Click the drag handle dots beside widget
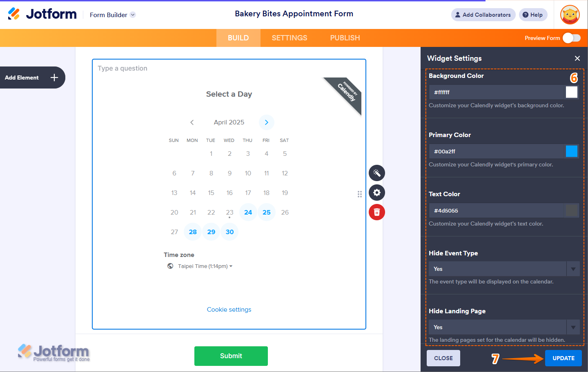The height and width of the screenshot is (372, 588). (360, 194)
